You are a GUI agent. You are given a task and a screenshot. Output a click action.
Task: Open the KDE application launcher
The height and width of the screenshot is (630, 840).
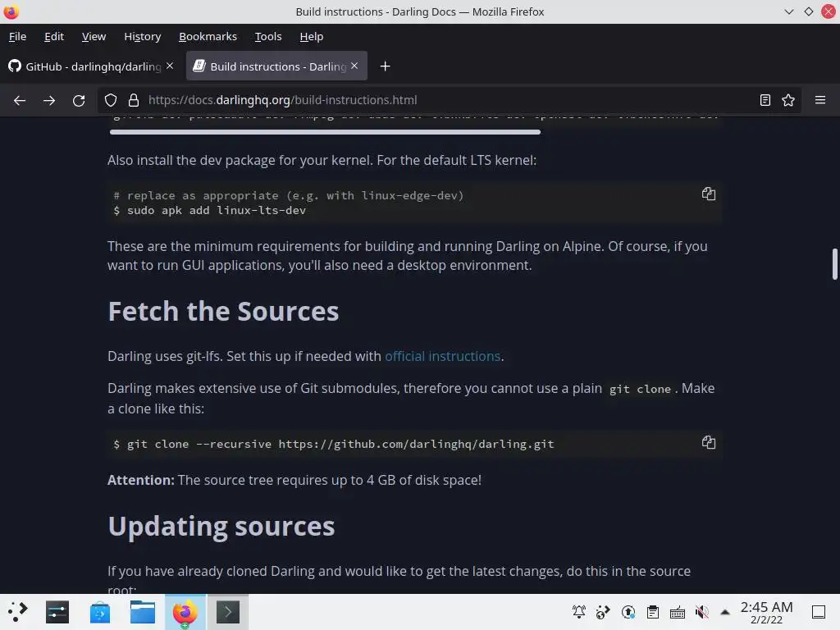click(x=18, y=612)
